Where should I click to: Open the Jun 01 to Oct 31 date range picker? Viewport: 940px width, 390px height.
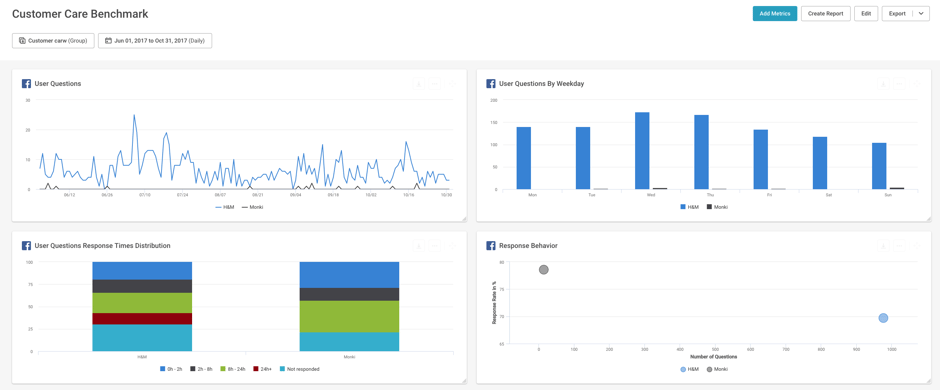[x=155, y=41]
